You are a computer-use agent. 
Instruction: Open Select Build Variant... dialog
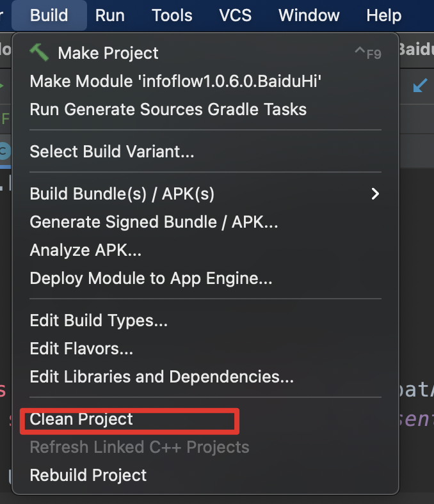112,152
